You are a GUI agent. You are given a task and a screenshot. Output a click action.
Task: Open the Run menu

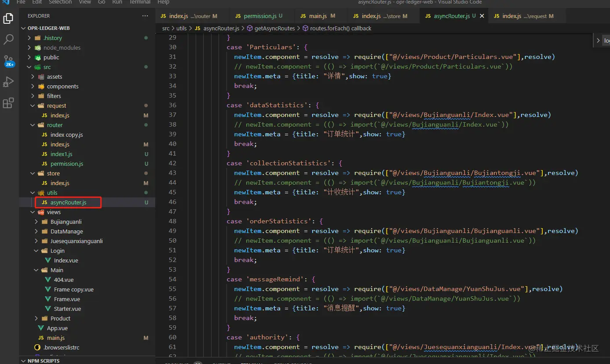pos(117,2)
